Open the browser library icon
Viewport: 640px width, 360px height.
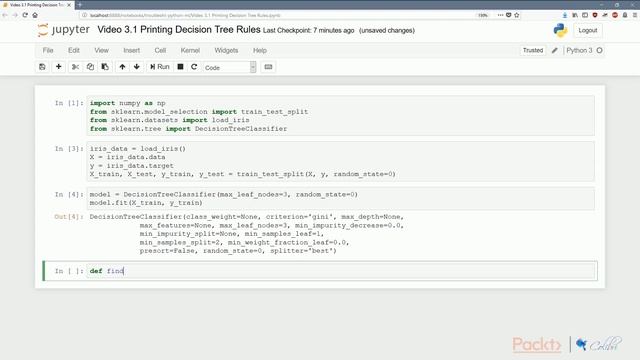pyautogui.click(x=575, y=15)
